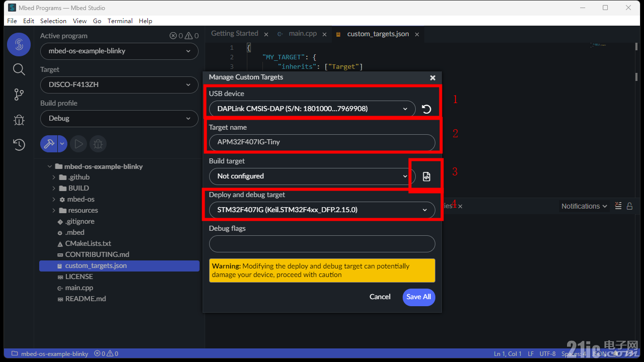Open Deploy and debug target dropdown

322,210
